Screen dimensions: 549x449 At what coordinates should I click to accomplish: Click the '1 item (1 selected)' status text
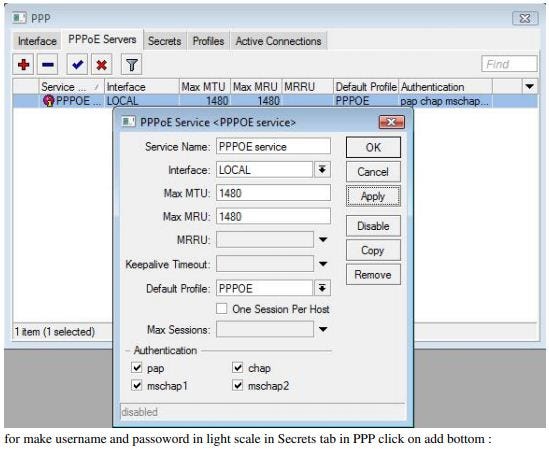coord(55,331)
